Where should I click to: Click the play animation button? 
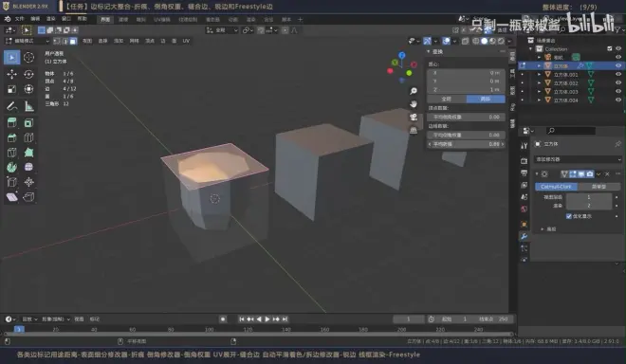[x=267, y=318]
